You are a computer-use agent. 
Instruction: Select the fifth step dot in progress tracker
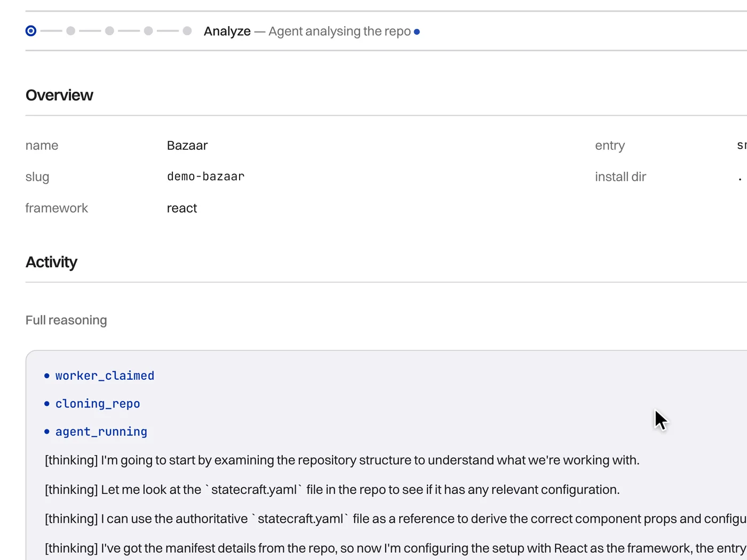coord(187,31)
